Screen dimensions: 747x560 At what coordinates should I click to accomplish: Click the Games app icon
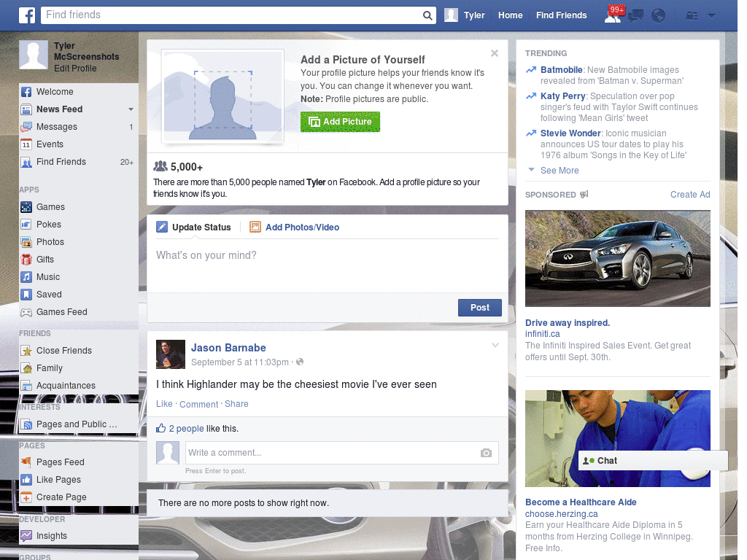26,207
